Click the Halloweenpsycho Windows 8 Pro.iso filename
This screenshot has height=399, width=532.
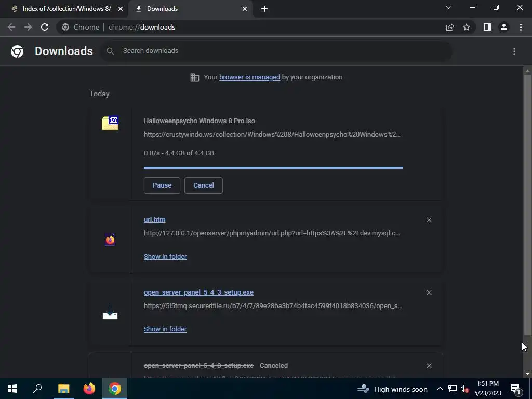point(199,121)
